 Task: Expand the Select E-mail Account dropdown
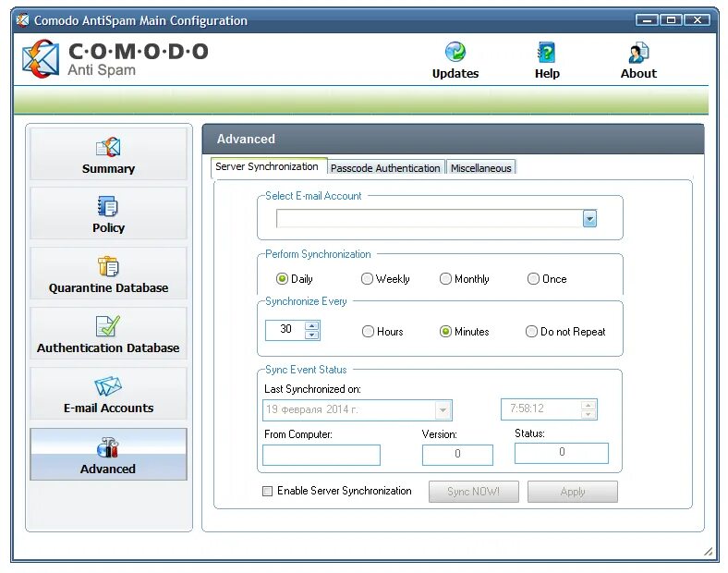pos(589,219)
